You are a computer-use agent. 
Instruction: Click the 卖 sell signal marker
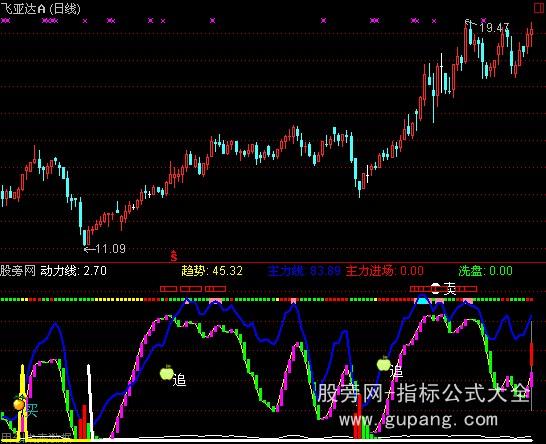(x=450, y=288)
